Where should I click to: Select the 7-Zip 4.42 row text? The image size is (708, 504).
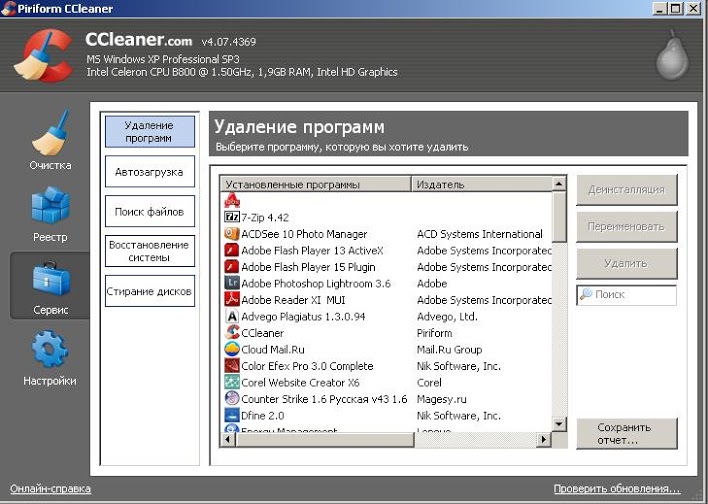[x=265, y=217]
